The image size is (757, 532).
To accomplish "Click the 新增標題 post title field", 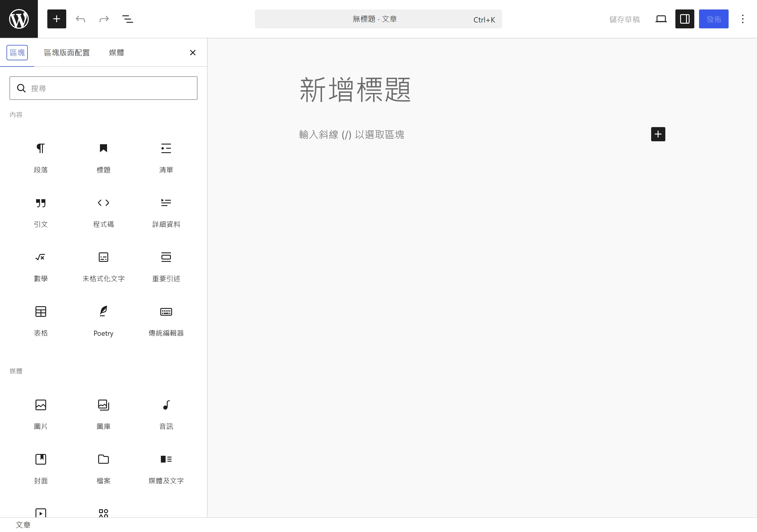I will click(482, 90).
